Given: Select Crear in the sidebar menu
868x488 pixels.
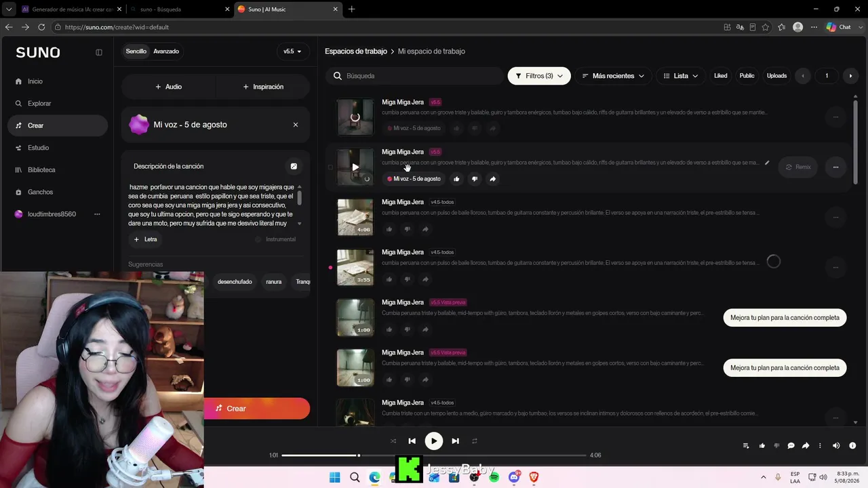Looking at the screenshot, I should pos(58,125).
